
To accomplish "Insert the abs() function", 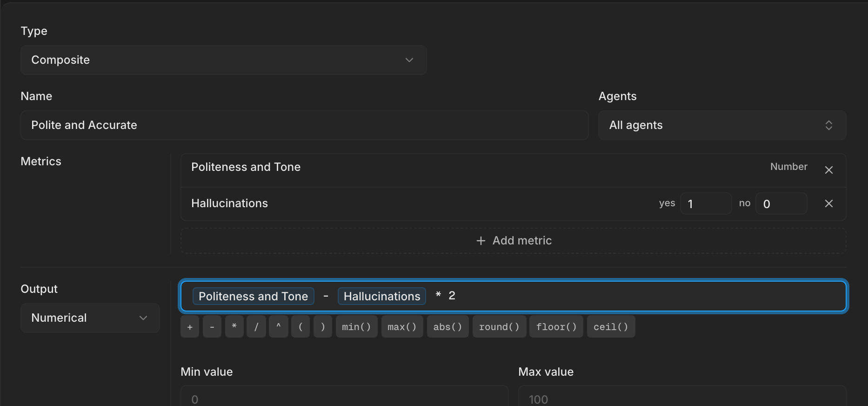I will point(447,326).
